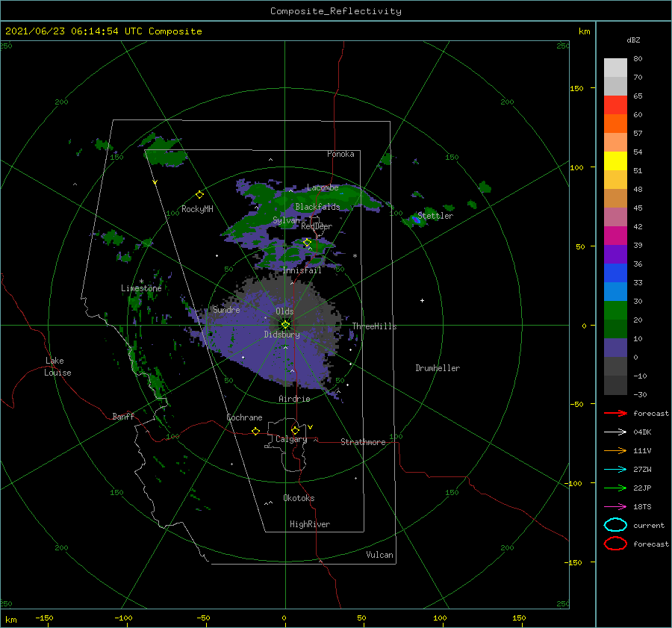Click the cyan current ellipse icon
Viewport: 672px width, 628px height.
pyautogui.click(x=615, y=525)
